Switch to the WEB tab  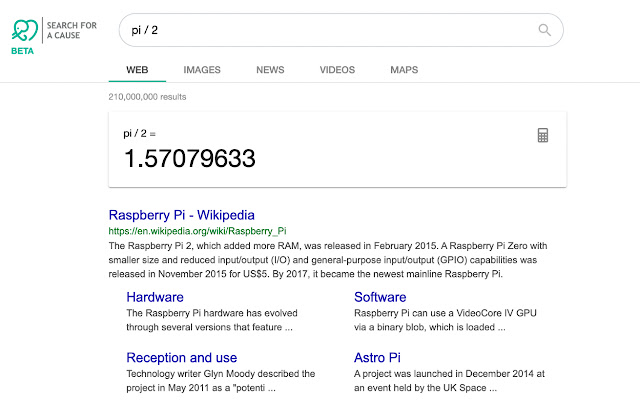click(137, 70)
